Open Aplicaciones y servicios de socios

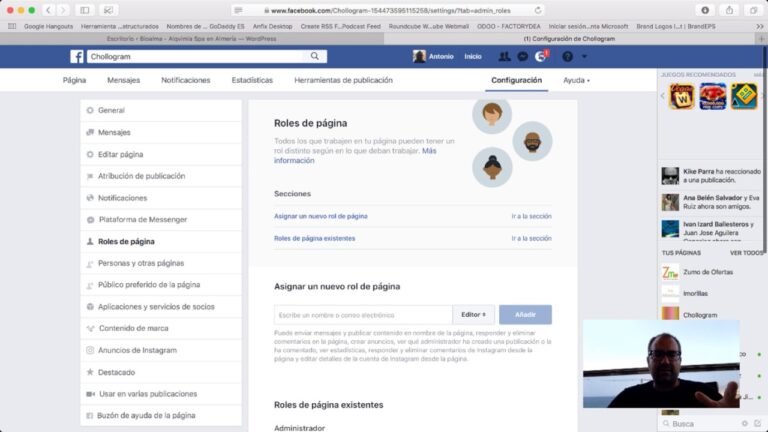click(x=161, y=307)
